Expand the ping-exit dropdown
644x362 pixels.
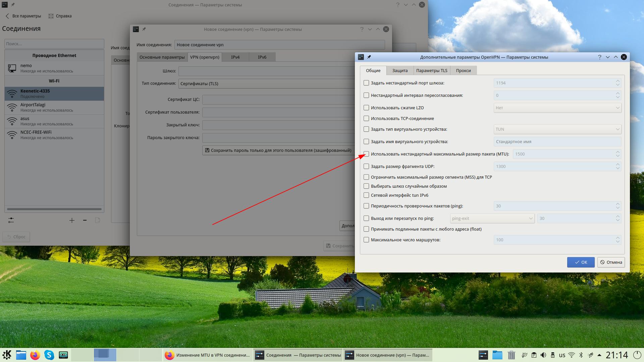point(492,218)
